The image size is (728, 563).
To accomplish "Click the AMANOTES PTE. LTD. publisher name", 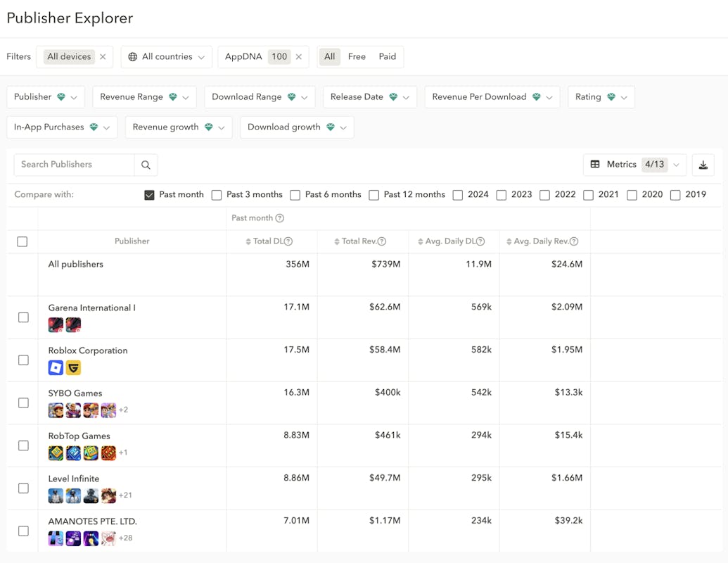I will [92, 521].
